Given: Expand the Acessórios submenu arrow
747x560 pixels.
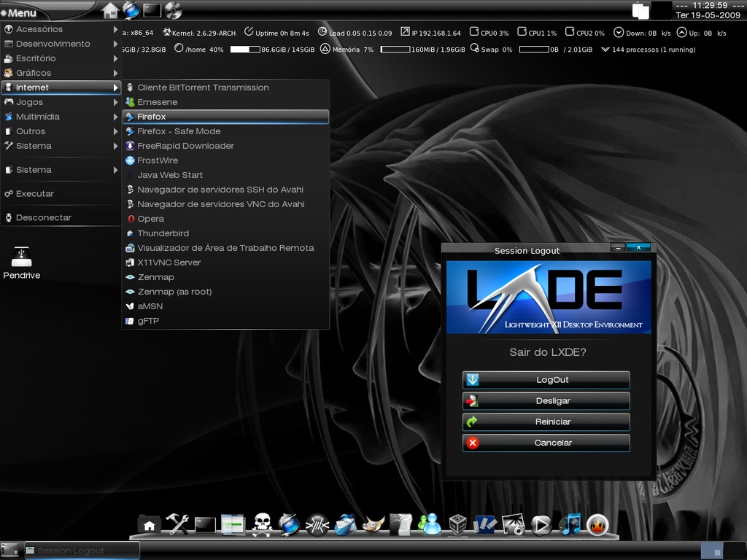Looking at the screenshot, I should (115, 29).
